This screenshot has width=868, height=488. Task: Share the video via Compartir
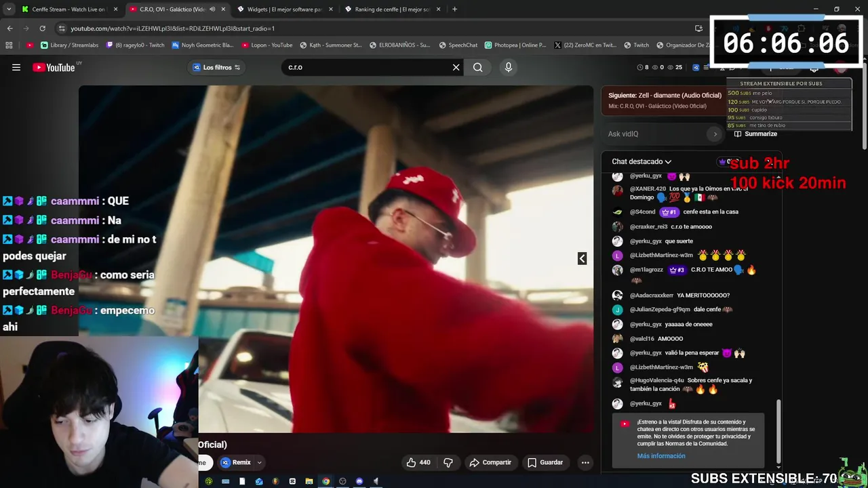coord(491,462)
